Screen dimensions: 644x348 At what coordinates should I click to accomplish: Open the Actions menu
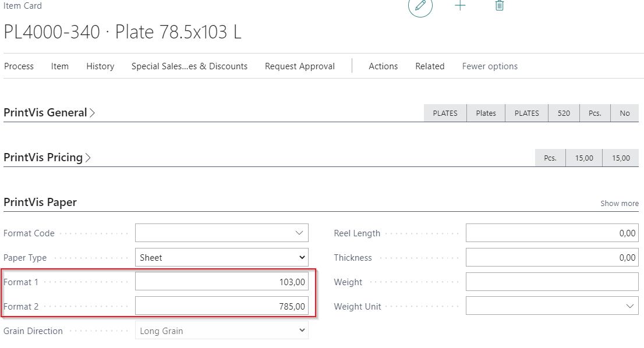[x=383, y=66]
